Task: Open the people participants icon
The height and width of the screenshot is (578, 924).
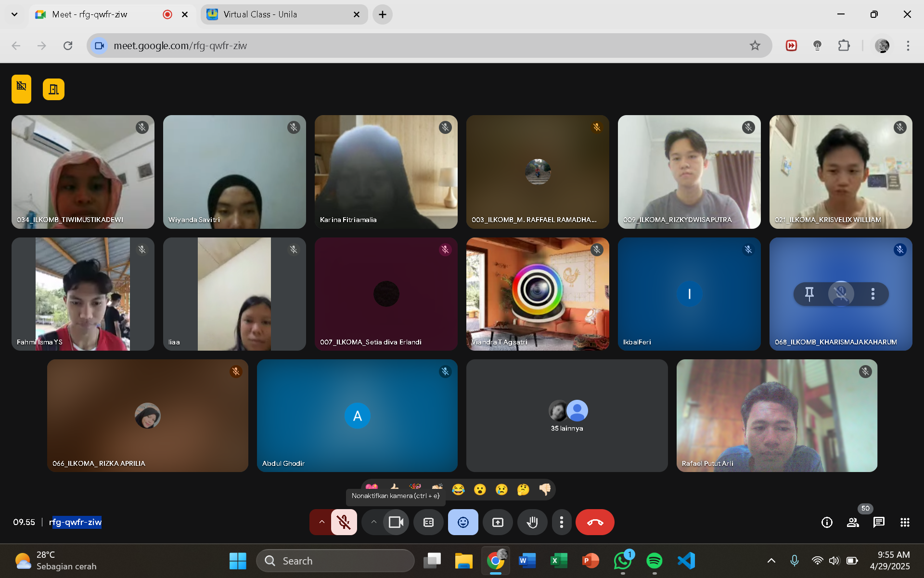Action: pyautogui.click(x=853, y=522)
